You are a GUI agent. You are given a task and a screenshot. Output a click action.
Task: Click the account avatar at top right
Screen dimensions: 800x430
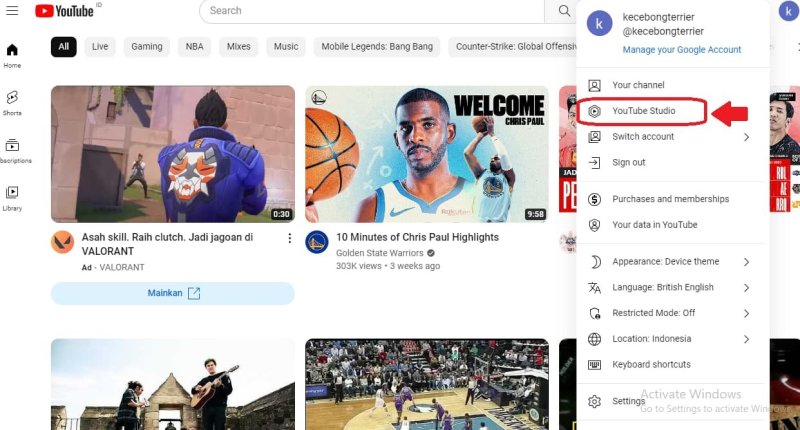pos(788,11)
